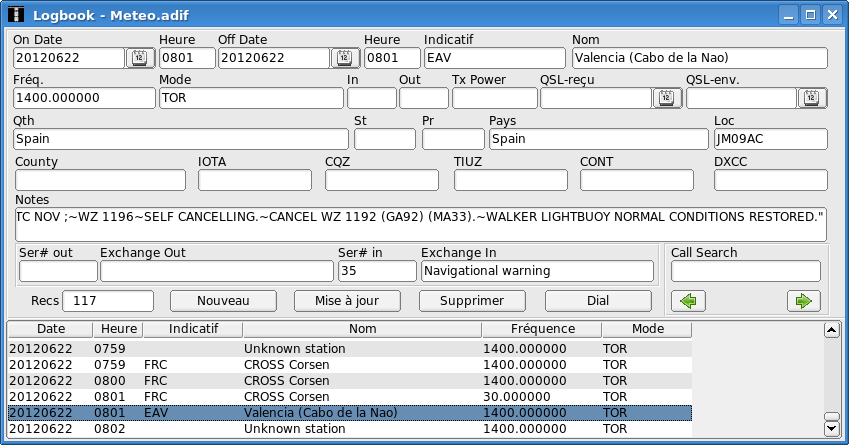This screenshot has height=445, width=849.
Task: Click the St field
Action: [x=385, y=139]
